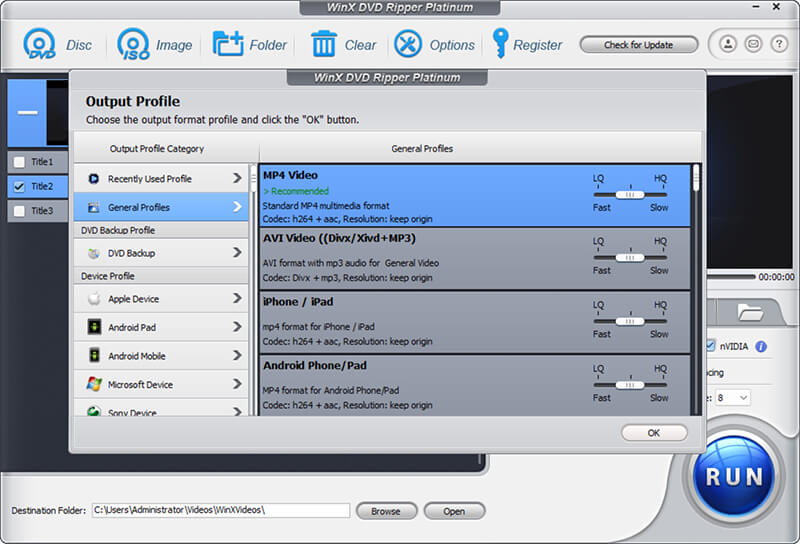Image resolution: width=800 pixels, height=544 pixels.
Task: Click the nVIDIA info icon
Action: point(761,347)
